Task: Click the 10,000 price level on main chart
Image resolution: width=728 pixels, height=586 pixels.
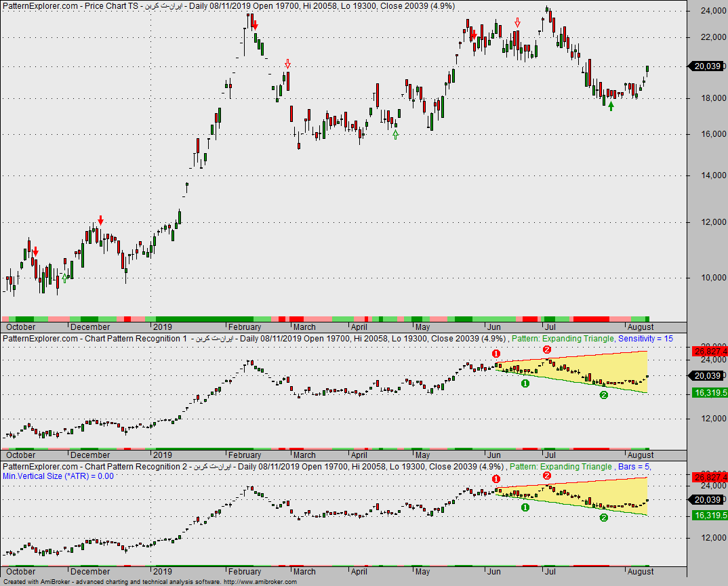Action: click(x=714, y=278)
